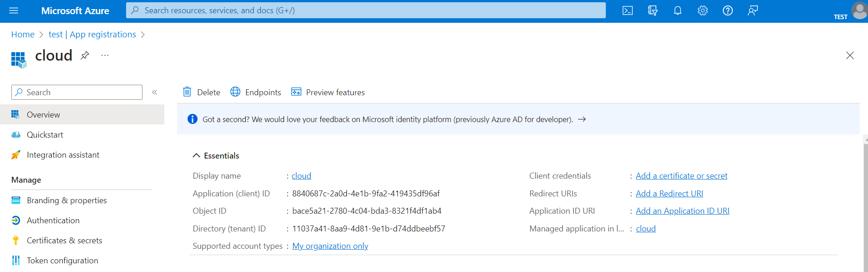Focus the global search resources box
Image resolution: width=868 pixels, height=272 pixels.
pos(366,10)
